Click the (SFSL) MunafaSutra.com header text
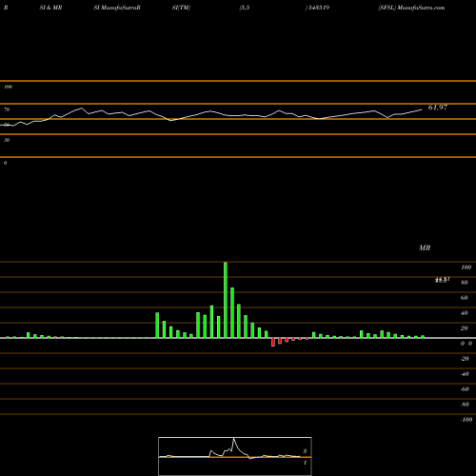 411,8
